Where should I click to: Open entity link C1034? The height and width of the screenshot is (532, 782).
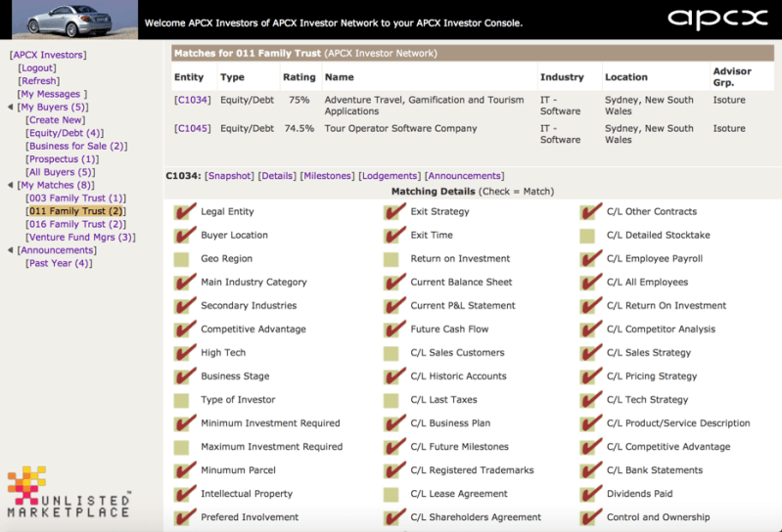point(193,100)
